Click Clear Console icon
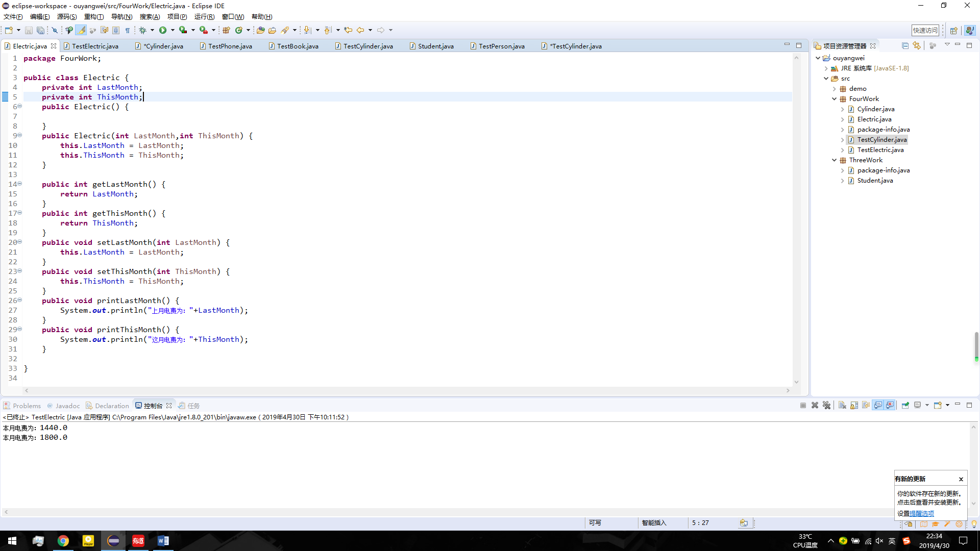The width and height of the screenshot is (980, 551). (842, 405)
